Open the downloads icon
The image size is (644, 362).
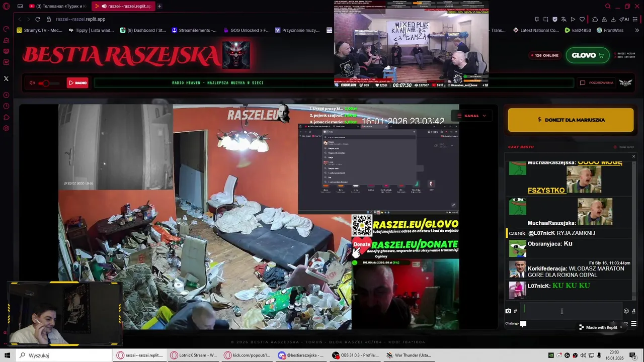pos(613,19)
